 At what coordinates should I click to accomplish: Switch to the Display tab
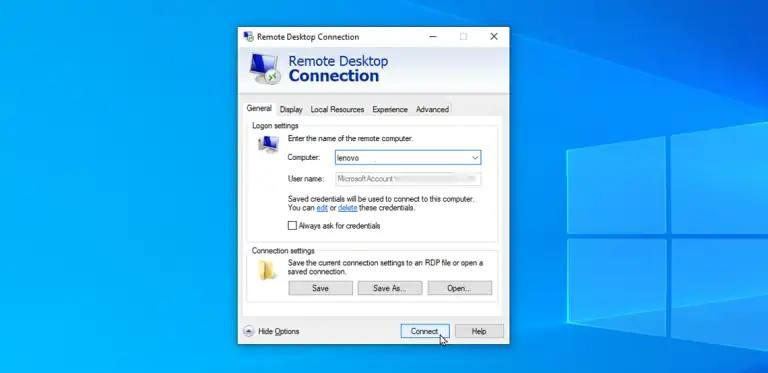coord(291,110)
